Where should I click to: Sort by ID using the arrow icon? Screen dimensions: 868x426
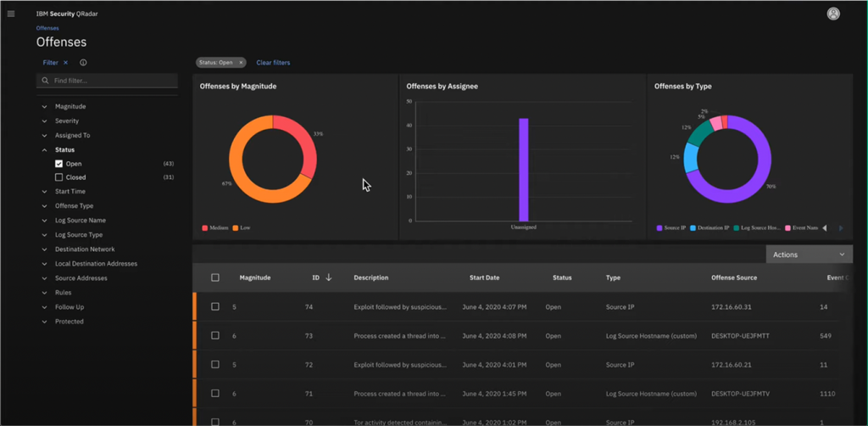[x=329, y=277]
